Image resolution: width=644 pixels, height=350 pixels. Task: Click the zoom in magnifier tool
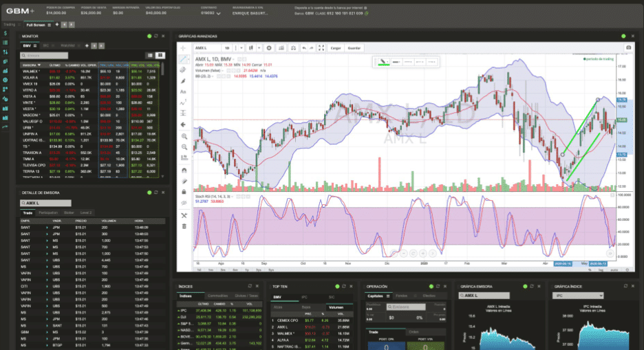(x=184, y=136)
